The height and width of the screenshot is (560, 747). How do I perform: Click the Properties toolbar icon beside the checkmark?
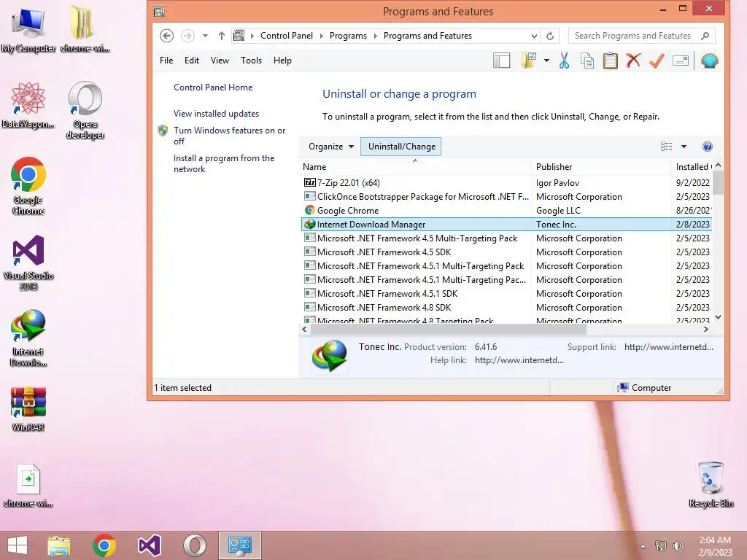point(681,61)
